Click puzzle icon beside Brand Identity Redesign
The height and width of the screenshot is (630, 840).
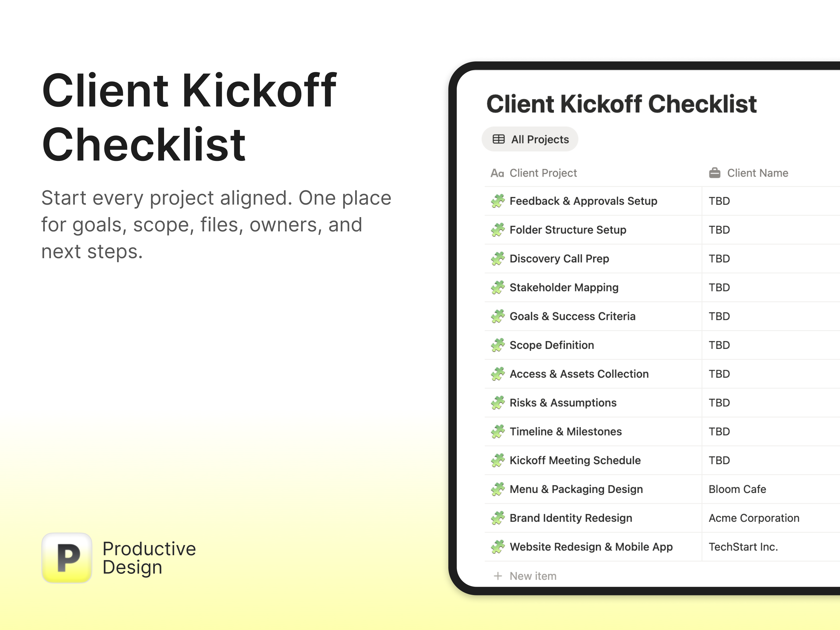pyautogui.click(x=497, y=518)
